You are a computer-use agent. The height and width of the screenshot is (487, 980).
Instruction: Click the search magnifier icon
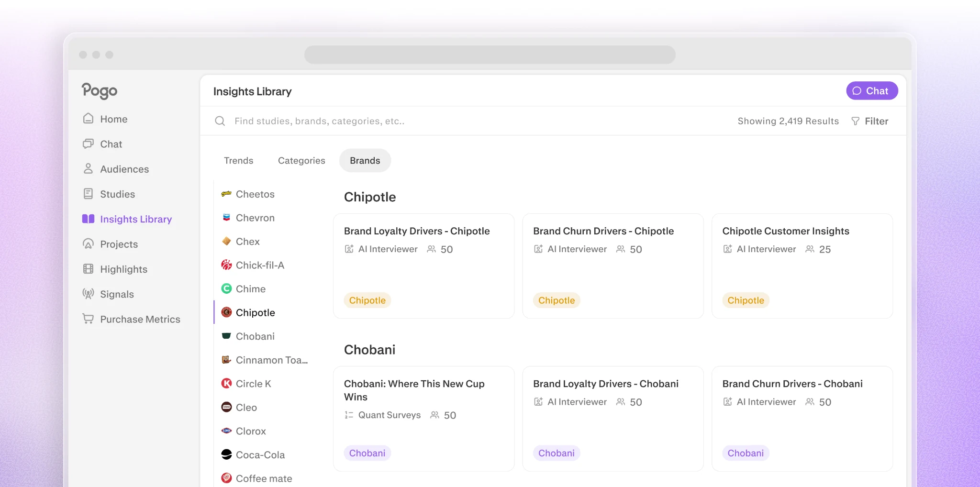coord(220,121)
